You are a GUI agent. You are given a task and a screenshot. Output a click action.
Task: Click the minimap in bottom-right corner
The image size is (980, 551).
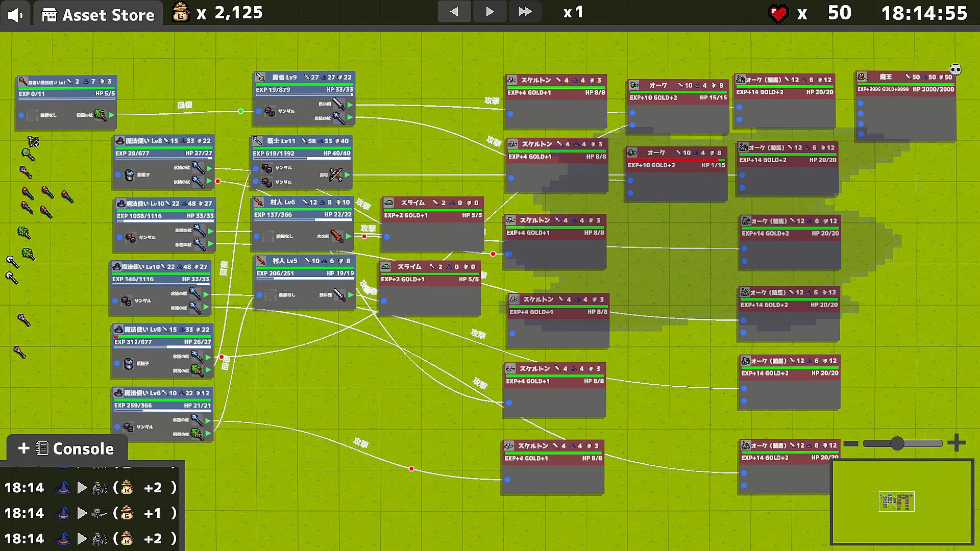pos(902,502)
